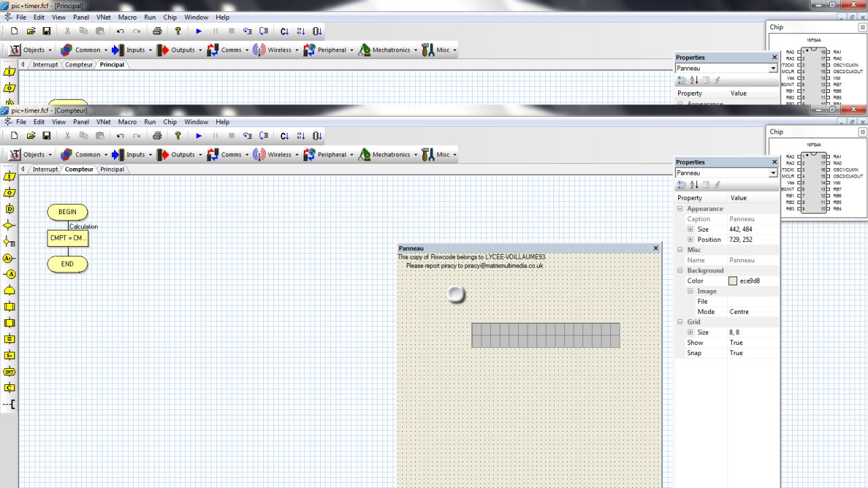Viewport: 868px width, 488px height.
Task: Click Compile to HEX icon in Compteur window
Action: [301, 136]
